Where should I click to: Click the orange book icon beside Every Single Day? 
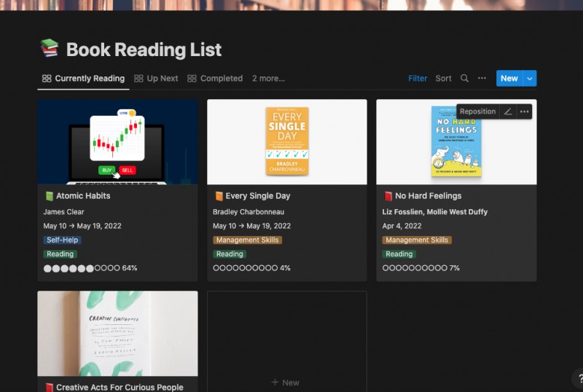(219, 196)
